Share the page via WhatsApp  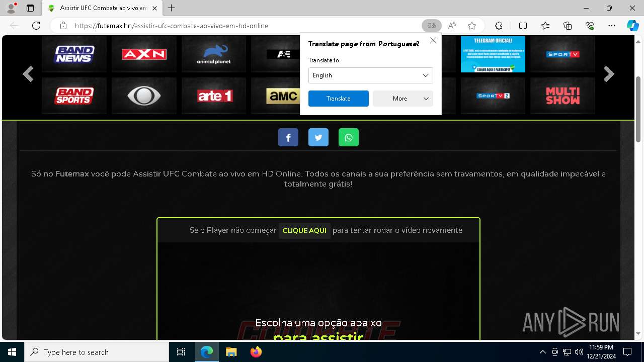point(349,137)
